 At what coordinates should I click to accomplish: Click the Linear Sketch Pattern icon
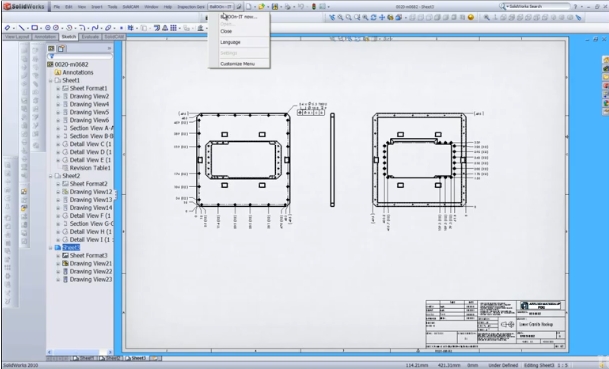click(x=173, y=28)
